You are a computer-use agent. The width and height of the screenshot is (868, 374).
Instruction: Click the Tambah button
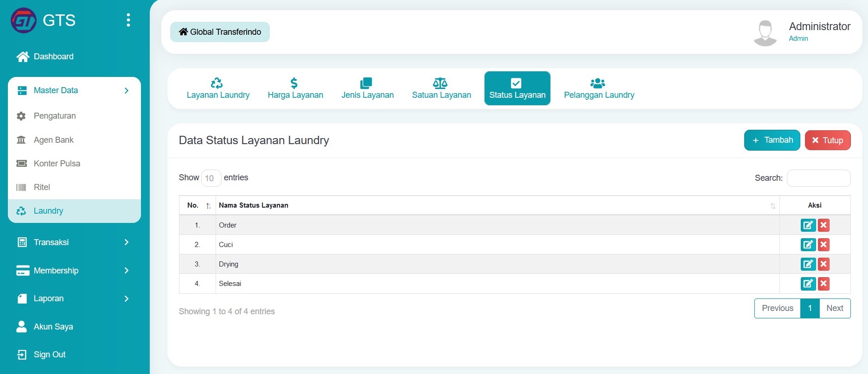772,140
